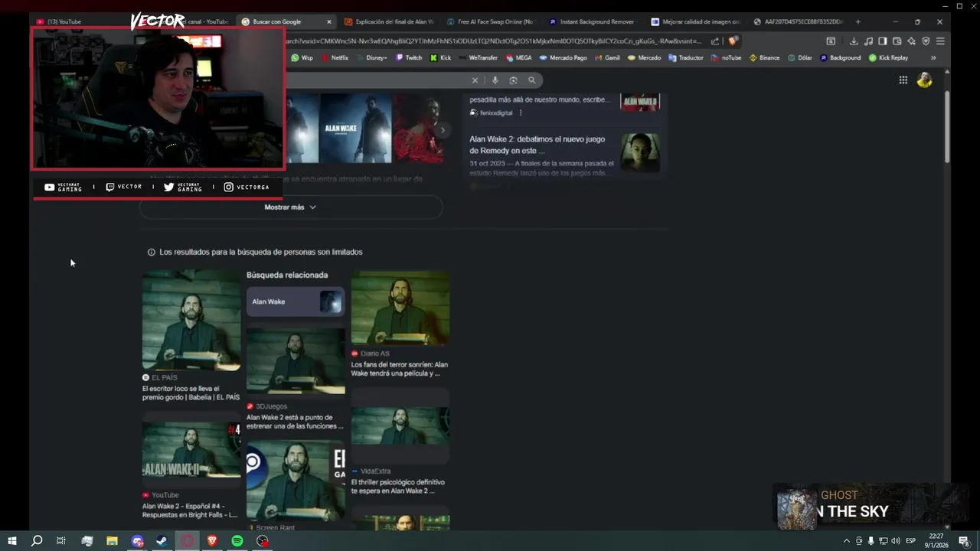980x551 pixels.
Task: Clear the Google search box text
Action: (x=475, y=80)
